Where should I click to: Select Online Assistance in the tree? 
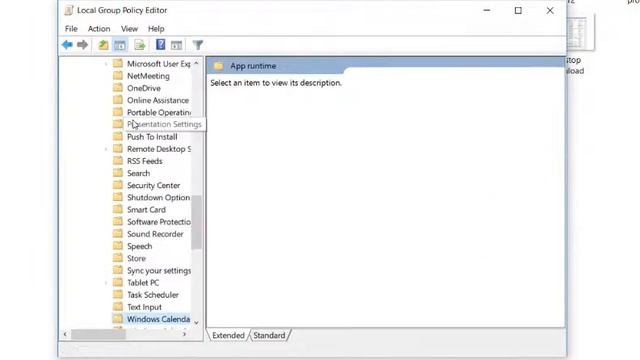pyautogui.click(x=158, y=100)
